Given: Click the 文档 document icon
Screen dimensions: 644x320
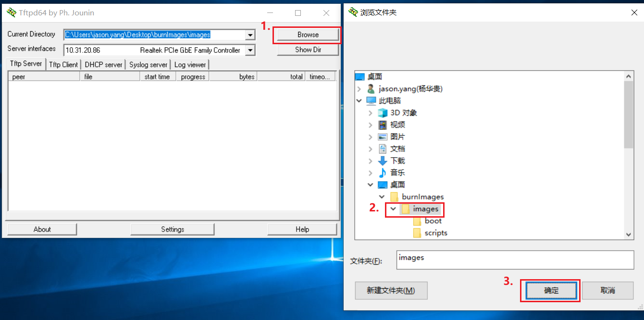Looking at the screenshot, I should tap(383, 149).
